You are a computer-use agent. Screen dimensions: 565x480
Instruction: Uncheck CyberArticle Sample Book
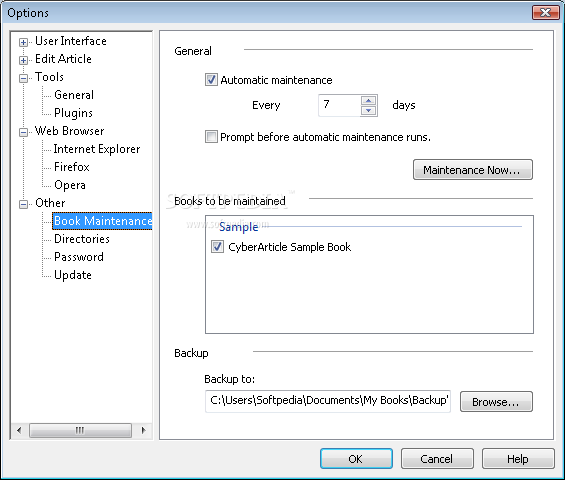(x=217, y=247)
